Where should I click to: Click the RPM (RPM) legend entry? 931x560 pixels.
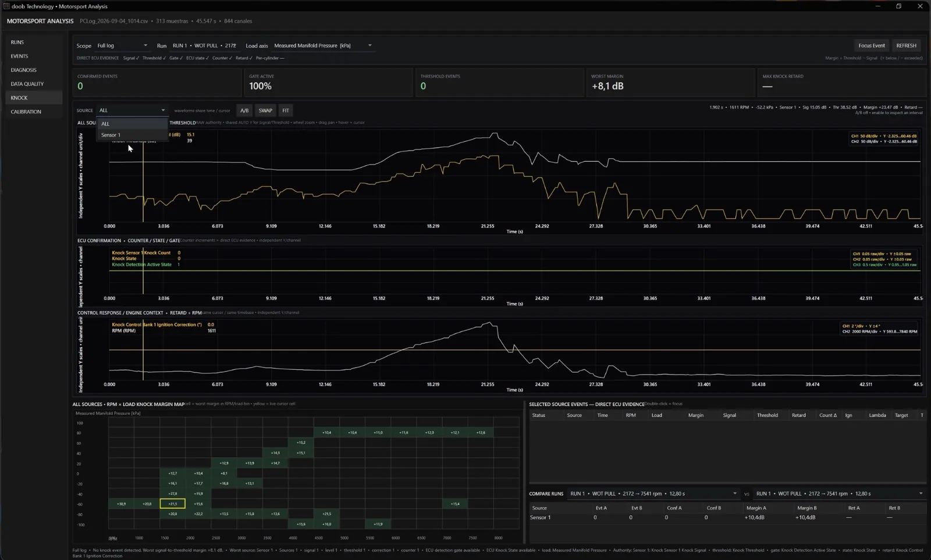(x=123, y=331)
